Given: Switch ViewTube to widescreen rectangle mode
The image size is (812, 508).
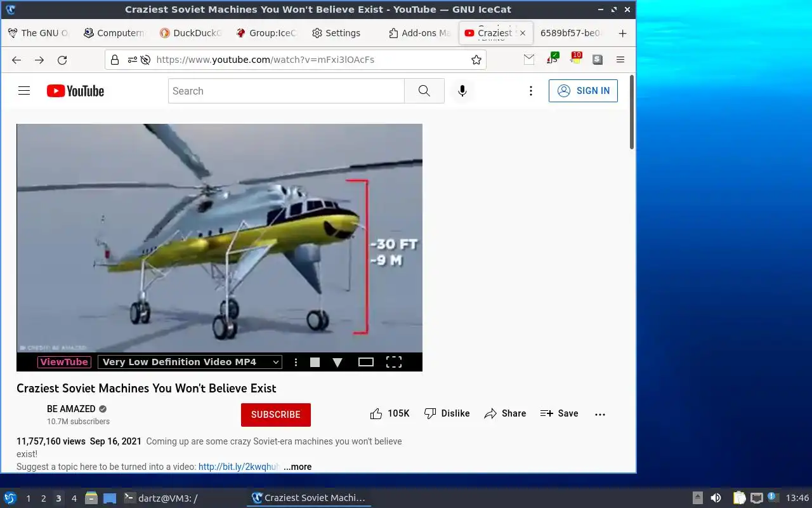Looking at the screenshot, I should click(x=366, y=362).
